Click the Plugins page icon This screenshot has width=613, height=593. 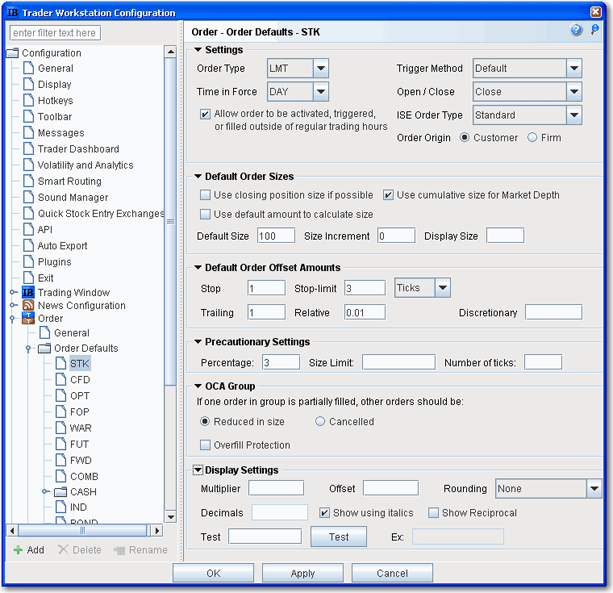point(29,262)
